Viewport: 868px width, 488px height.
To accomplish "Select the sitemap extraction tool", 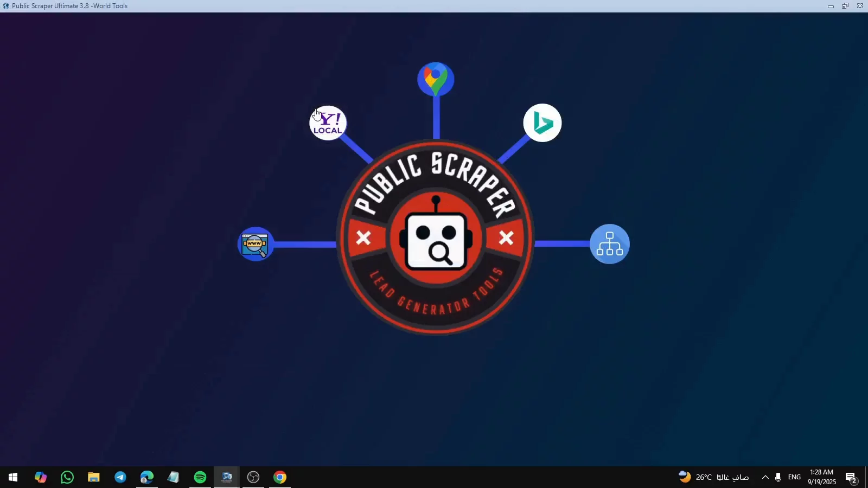I will point(609,243).
